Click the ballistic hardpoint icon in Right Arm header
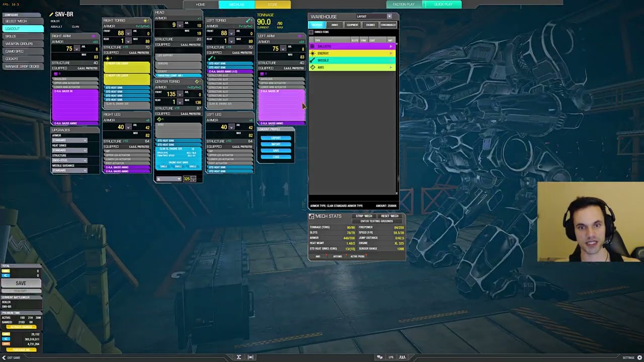644x362 pixels. (x=94, y=36)
